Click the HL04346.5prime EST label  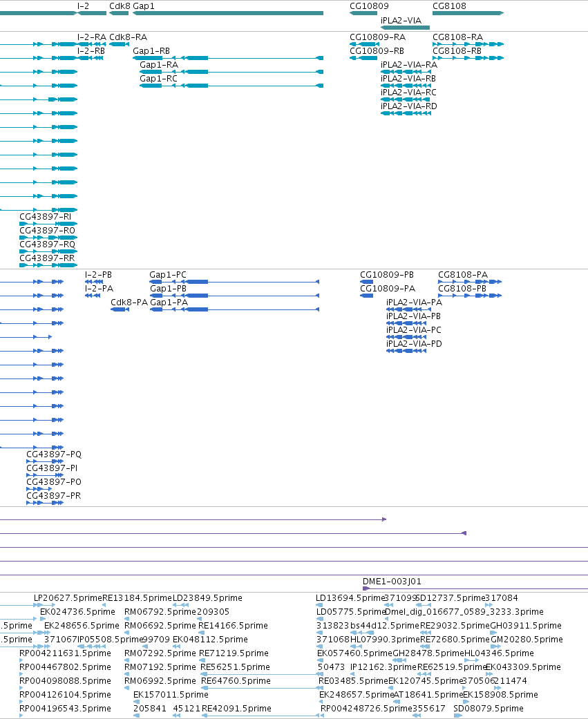click(499, 653)
